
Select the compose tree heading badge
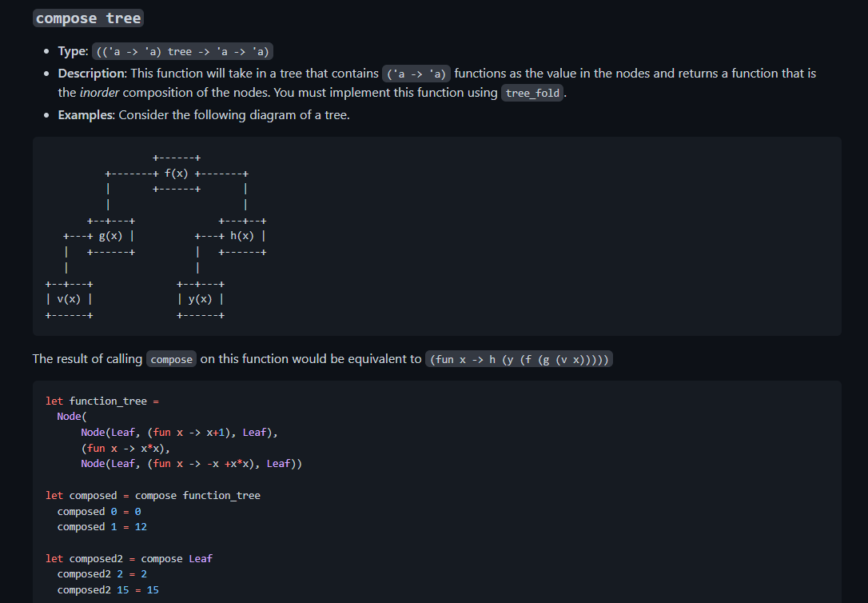click(x=87, y=17)
